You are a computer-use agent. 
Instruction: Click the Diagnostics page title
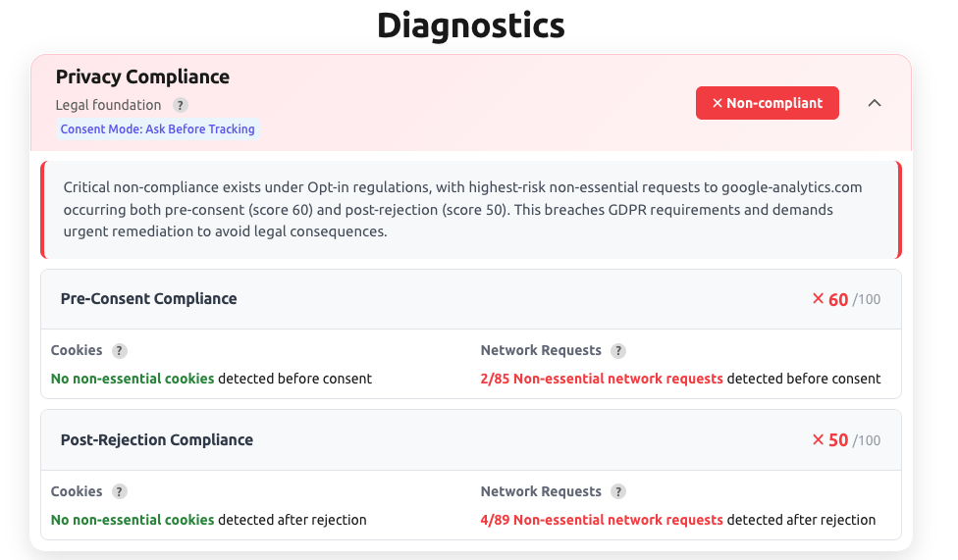click(x=471, y=25)
